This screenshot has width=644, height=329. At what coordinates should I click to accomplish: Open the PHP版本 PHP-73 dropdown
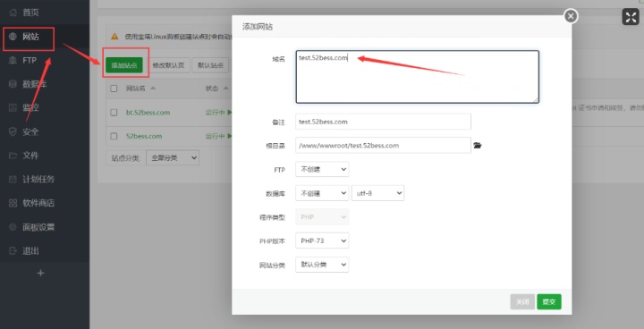(x=322, y=240)
